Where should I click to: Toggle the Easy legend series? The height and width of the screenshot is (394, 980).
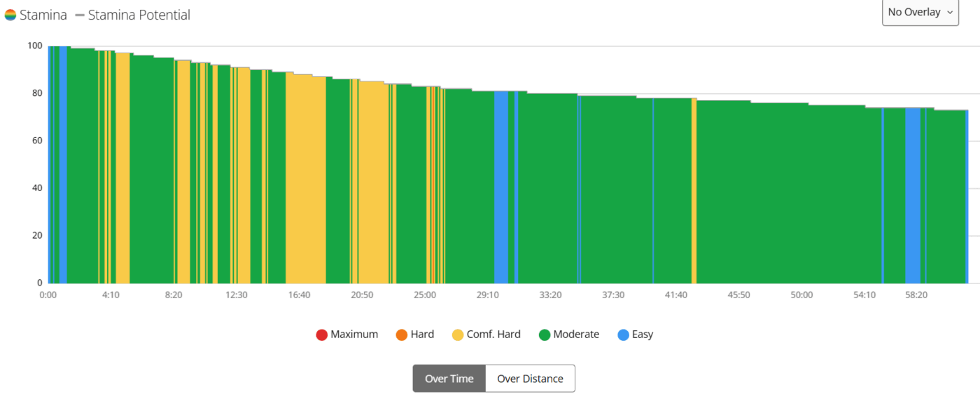pos(636,335)
